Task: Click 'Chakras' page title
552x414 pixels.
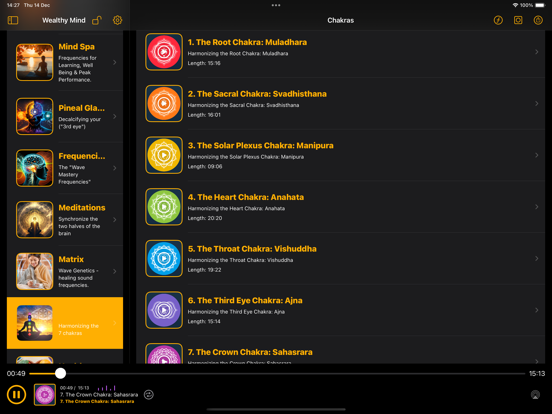Action: (340, 20)
